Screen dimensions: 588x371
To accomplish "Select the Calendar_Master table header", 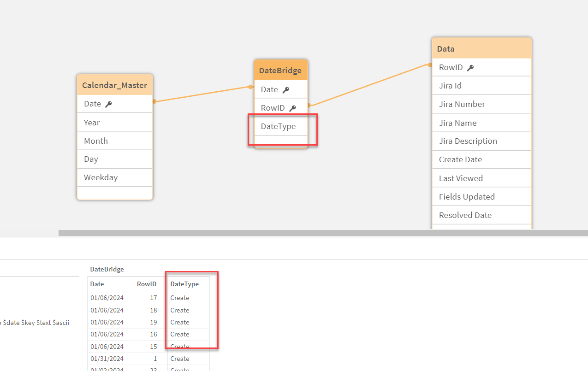I will (115, 85).
